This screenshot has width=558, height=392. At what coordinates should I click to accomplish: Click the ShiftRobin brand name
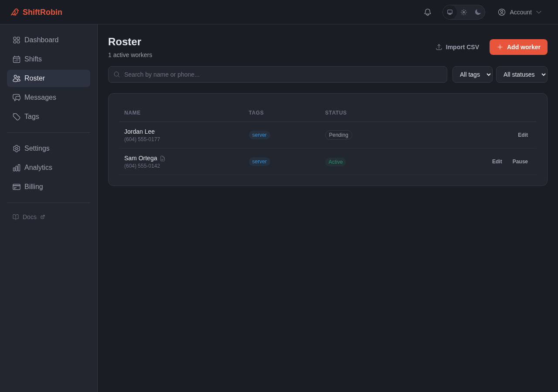42,12
